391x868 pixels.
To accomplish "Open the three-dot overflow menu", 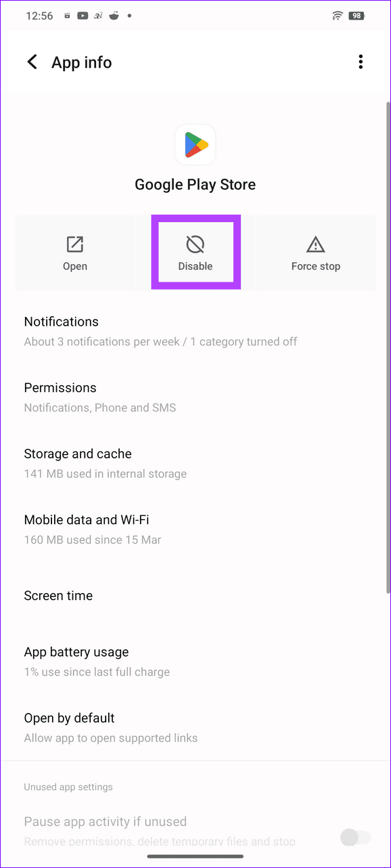I will pos(361,62).
